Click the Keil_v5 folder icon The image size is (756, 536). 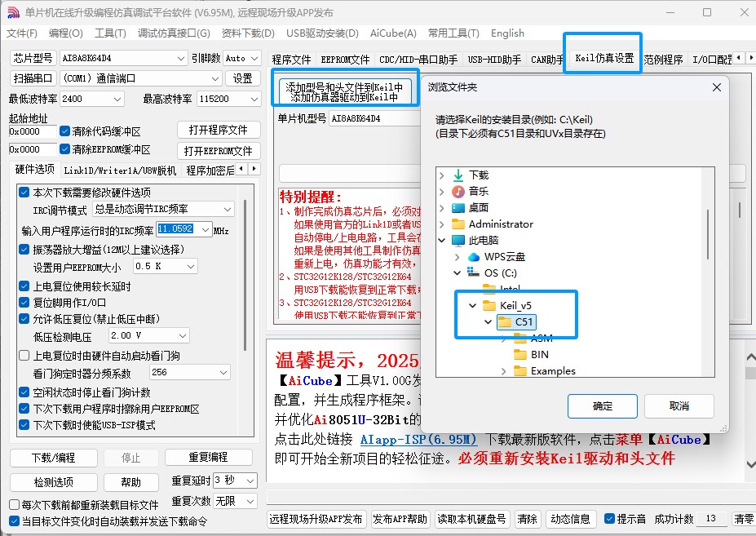(489, 305)
